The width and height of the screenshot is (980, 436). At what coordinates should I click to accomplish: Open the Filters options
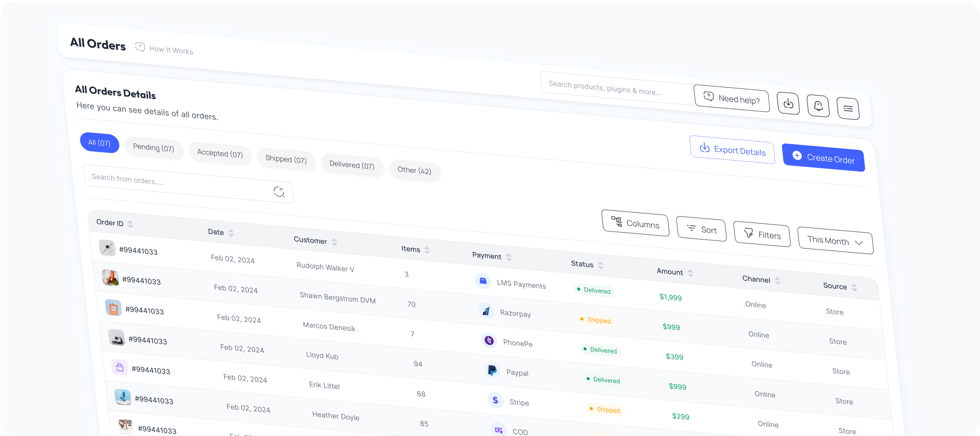tap(761, 234)
